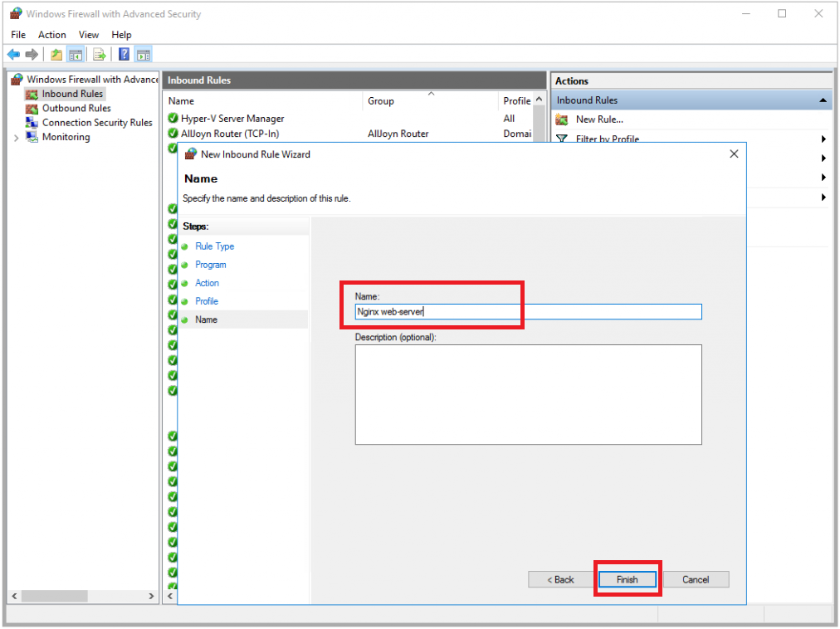
Task: Click the tree pane scroll right arrow
Action: tap(151, 596)
